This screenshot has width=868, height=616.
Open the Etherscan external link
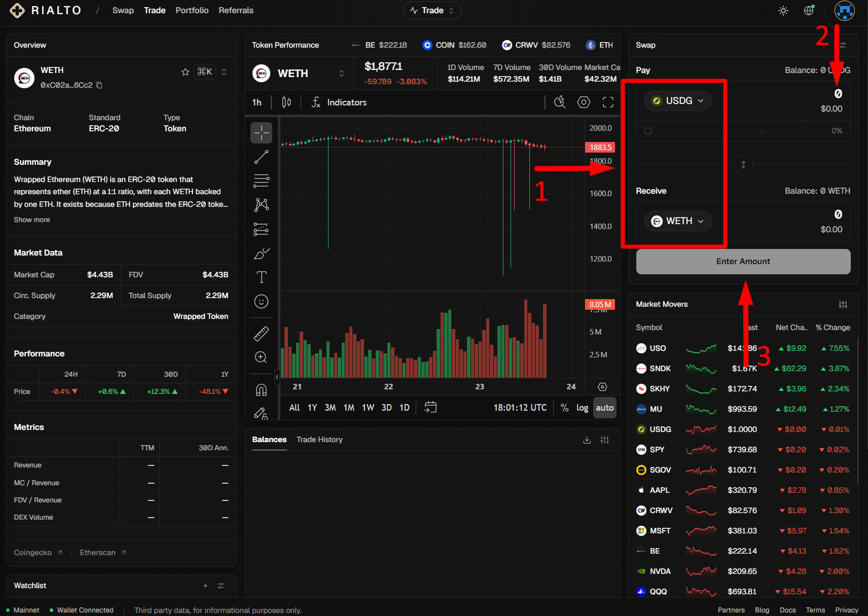point(103,553)
